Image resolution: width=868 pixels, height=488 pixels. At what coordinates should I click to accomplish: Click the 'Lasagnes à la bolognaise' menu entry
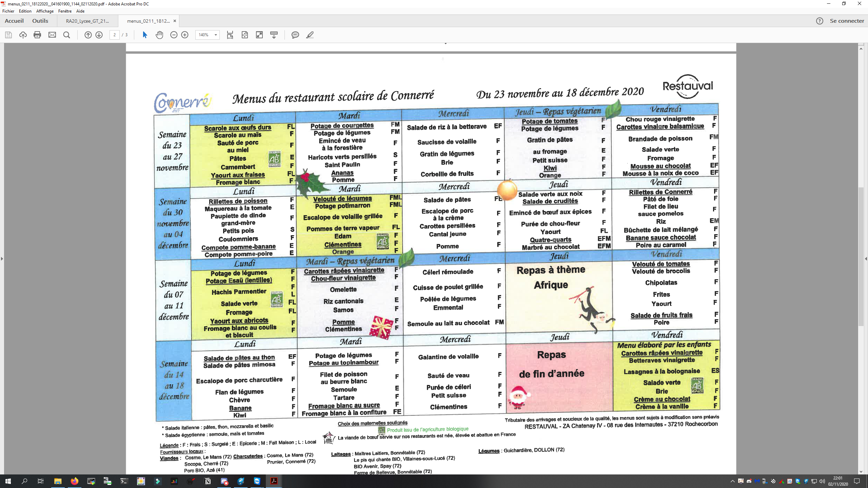tap(662, 371)
